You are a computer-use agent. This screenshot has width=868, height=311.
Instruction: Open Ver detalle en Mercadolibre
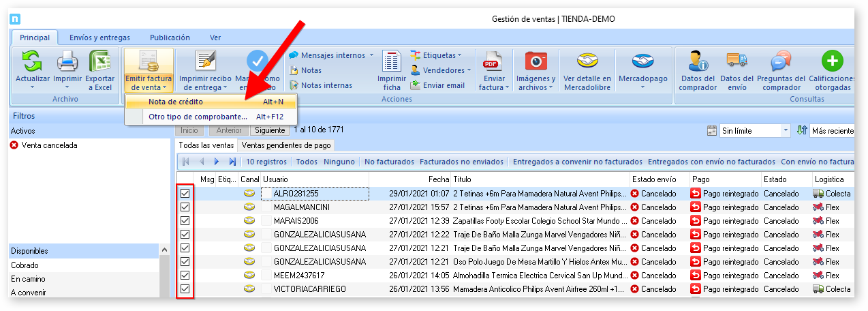587,62
